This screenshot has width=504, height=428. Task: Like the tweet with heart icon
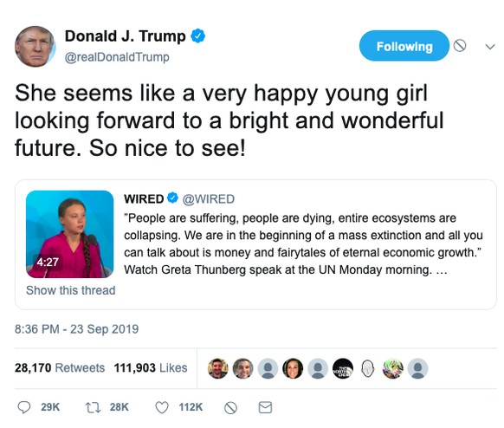coord(162,407)
